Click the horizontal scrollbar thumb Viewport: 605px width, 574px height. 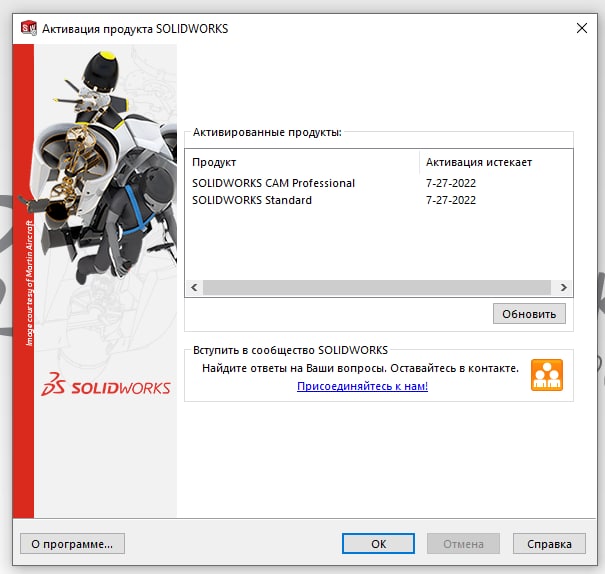point(377,287)
